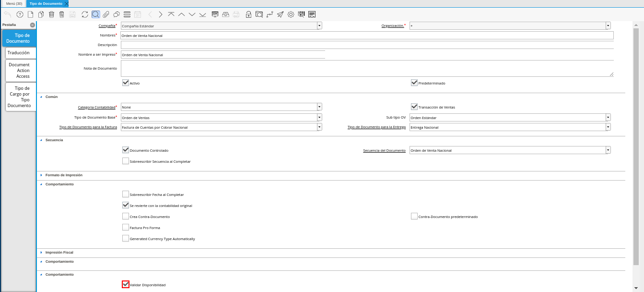The image size is (644, 292).
Task: Open Tipo de Documento para la Factura link
Action: pyautogui.click(x=88, y=127)
